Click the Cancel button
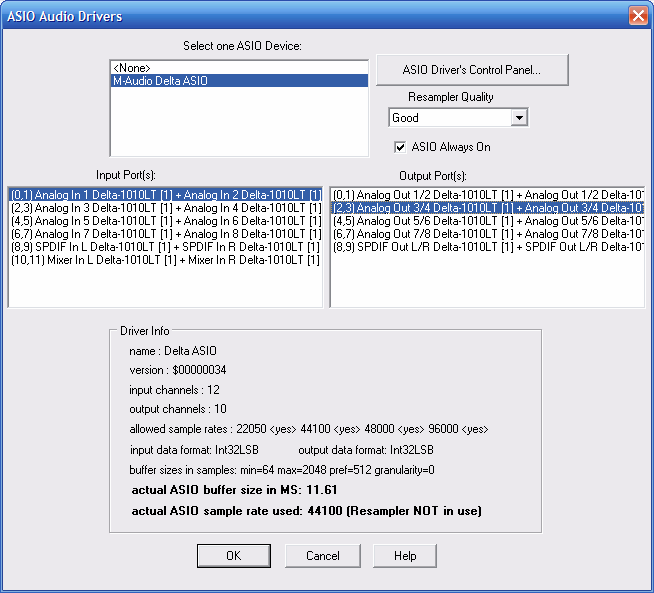 [x=323, y=556]
